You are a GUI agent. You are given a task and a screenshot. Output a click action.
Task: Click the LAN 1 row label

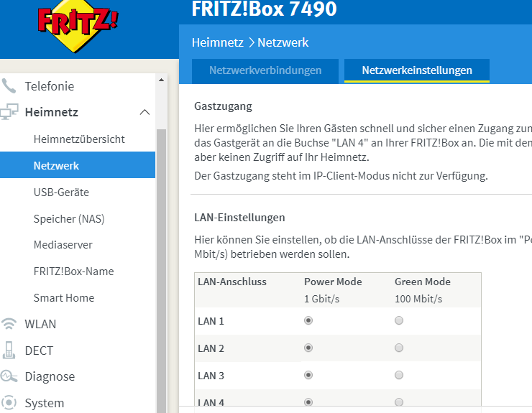point(211,321)
